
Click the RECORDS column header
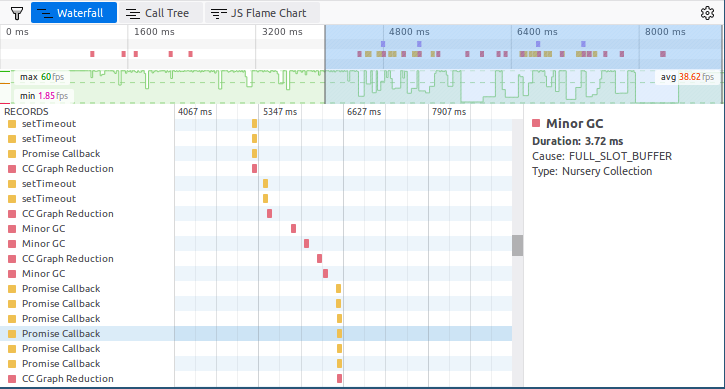point(26,111)
